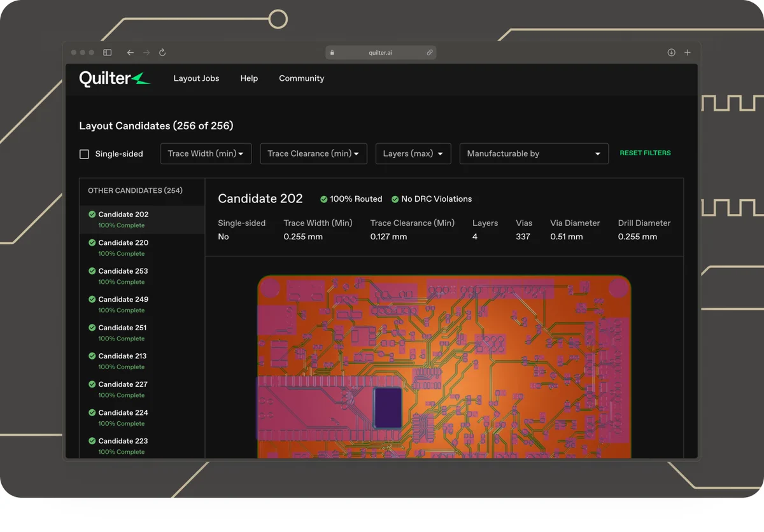Click the Vias count 337
764x532 pixels.
tap(523, 237)
